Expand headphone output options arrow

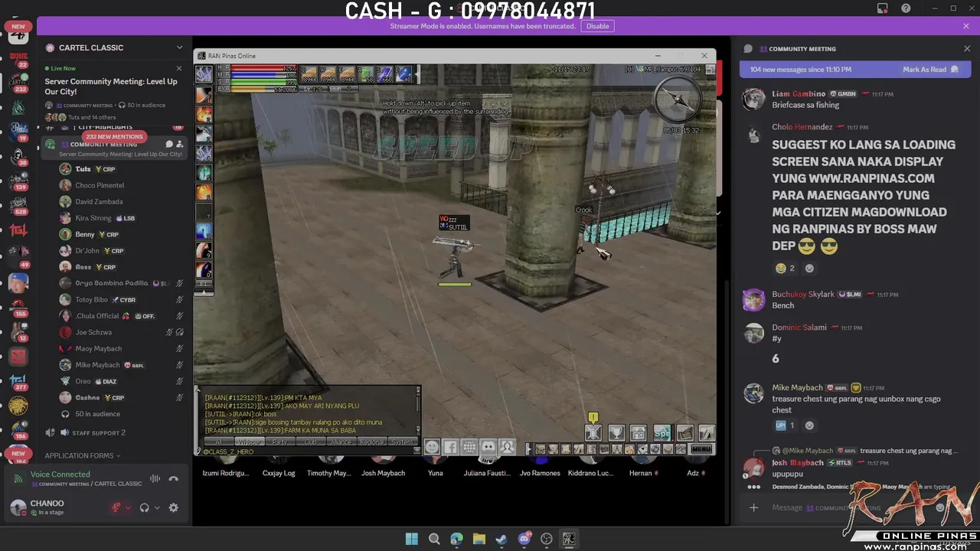157,507
